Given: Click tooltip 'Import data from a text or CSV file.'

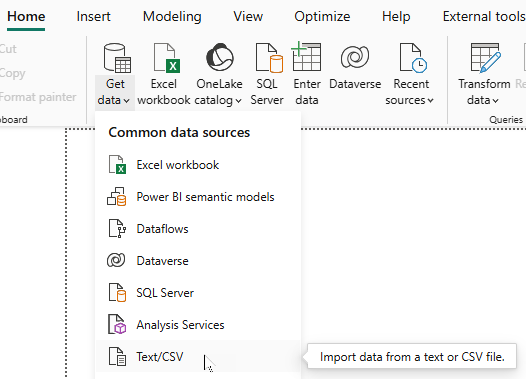Looking at the screenshot, I should pos(412,357).
